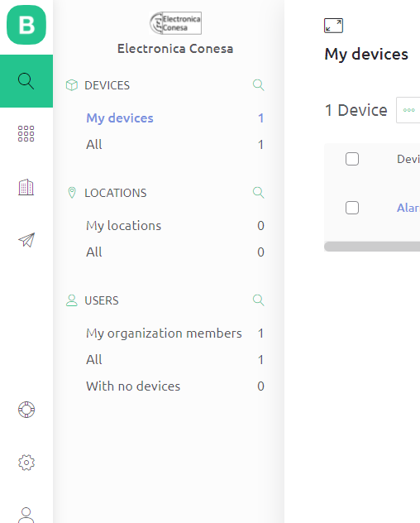Click the horizontal table scrollbar
The height and width of the screenshot is (523, 420).
372,247
